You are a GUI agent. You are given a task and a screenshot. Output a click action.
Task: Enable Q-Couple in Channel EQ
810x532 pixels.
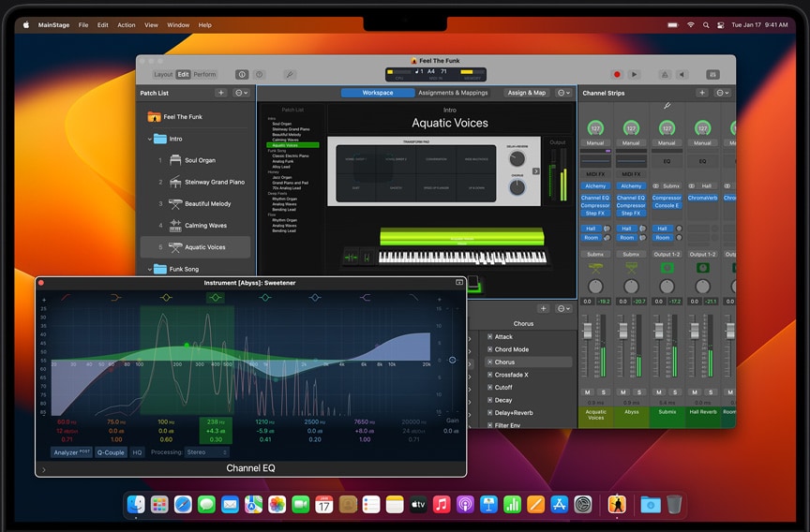(111, 451)
